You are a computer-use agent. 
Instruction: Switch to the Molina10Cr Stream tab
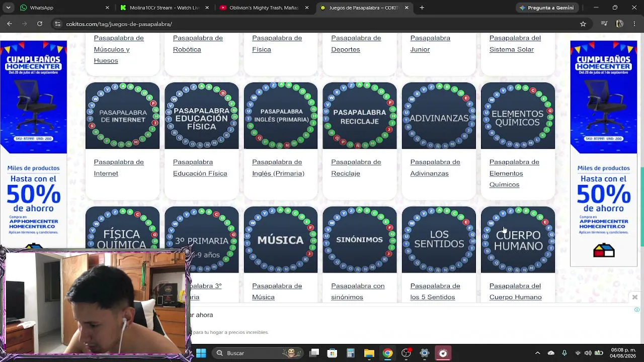(164, 8)
